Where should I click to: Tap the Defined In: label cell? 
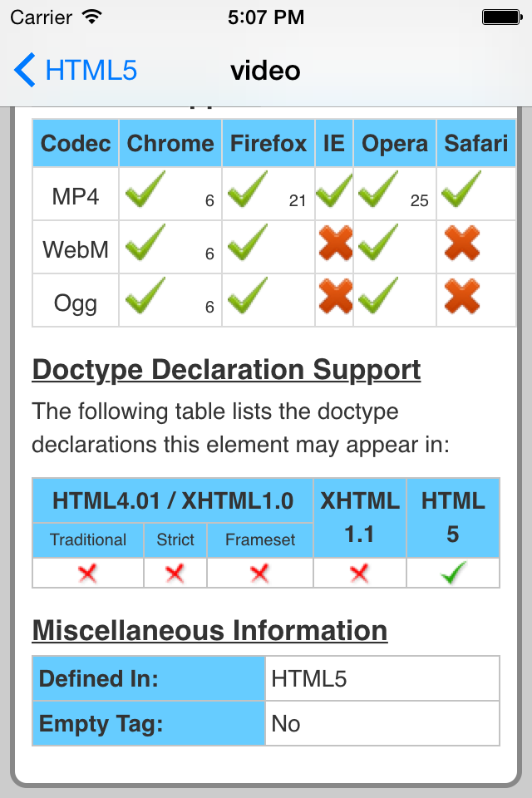pos(149,678)
